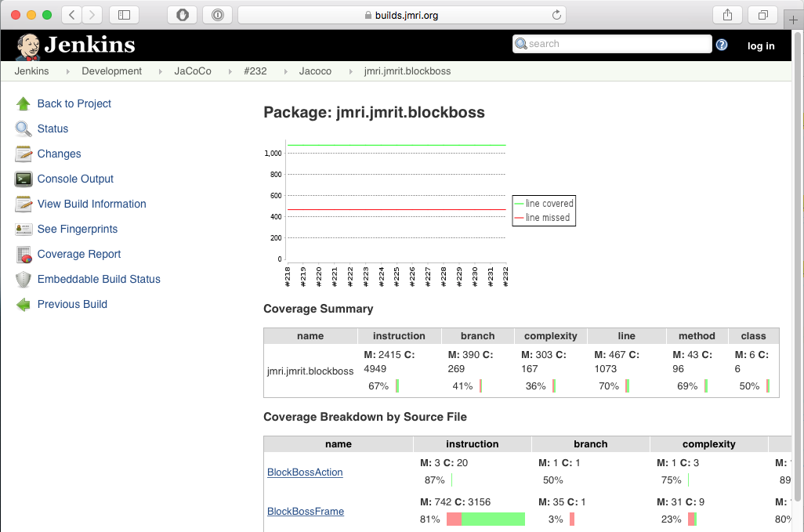Select the See Fingerprints badge icon
Screen dimensions: 804x532
[x=23, y=229]
